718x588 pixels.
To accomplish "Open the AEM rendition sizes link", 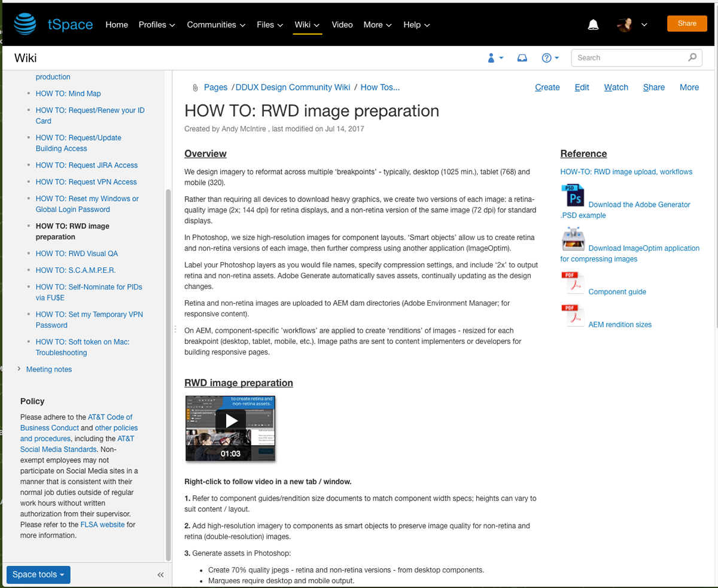I will point(620,325).
